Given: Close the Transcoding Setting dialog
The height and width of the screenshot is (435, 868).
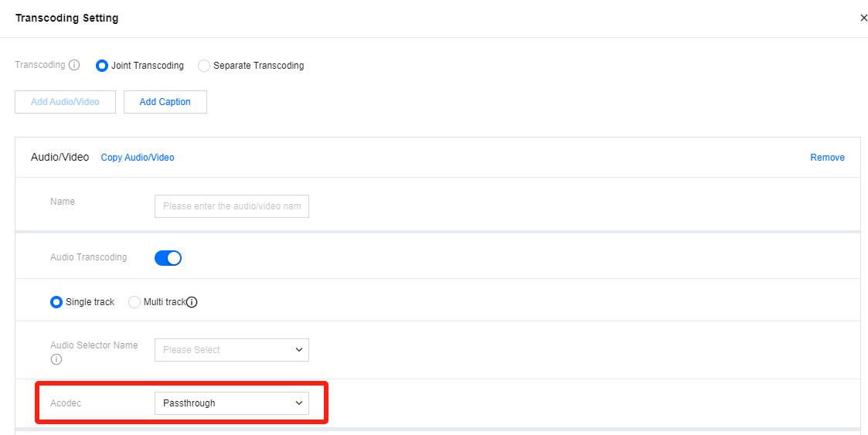Looking at the screenshot, I should coord(863,18).
